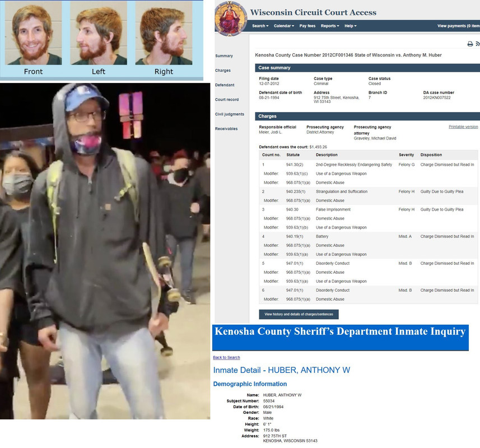The image size is (480, 448).
Task: Click the Charges section header bar
Action: pyautogui.click(x=367, y=116)
